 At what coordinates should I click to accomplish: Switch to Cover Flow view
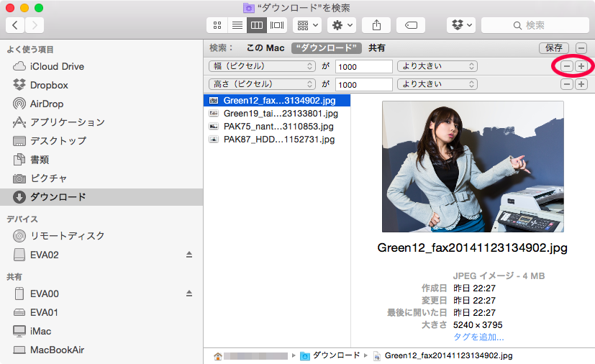tap(277, 25)
